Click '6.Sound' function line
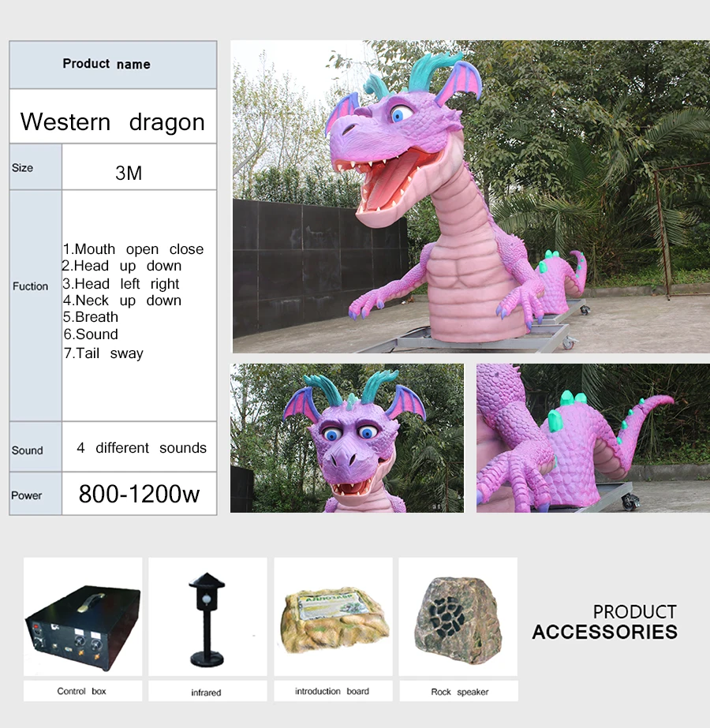Screen dimensions: 710x728 click(x=91, y=334)
